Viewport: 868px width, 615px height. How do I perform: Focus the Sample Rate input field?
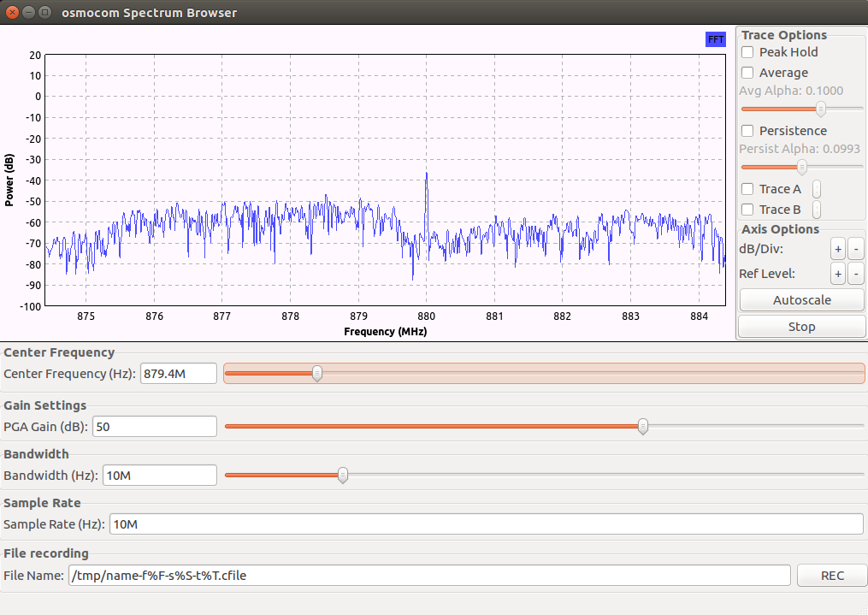(487, 524)
